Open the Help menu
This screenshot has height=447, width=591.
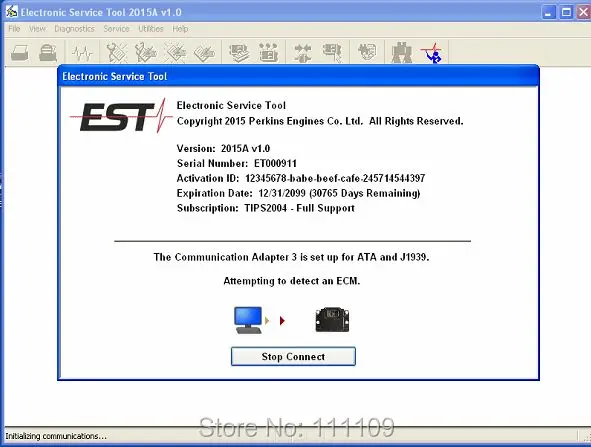pyautogui.click(x=180, y=29)
